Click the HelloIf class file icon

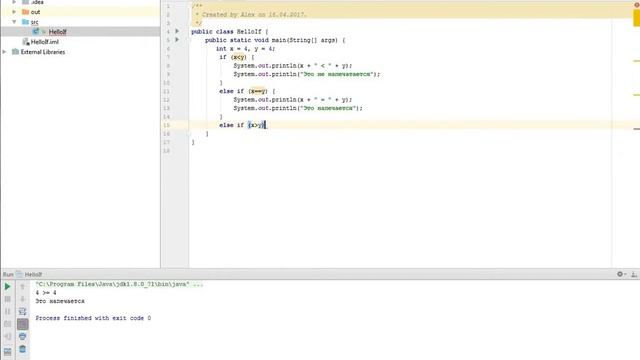[x=36, y=31]
